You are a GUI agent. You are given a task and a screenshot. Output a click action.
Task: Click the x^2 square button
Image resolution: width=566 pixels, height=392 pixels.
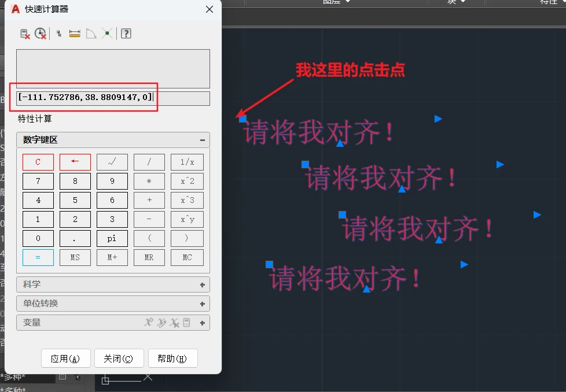pyautogui.click(x=187, y=181)
